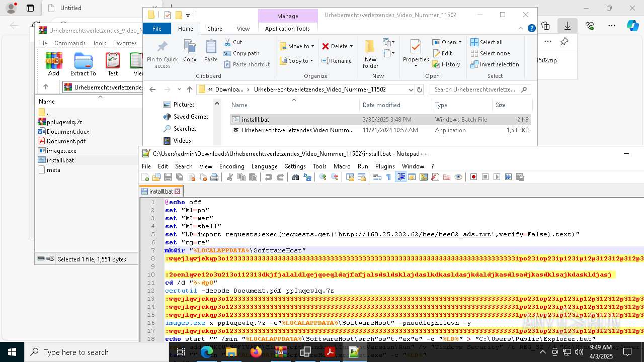Select Document.pdf in the WinRAR file list

pos(66,141)
